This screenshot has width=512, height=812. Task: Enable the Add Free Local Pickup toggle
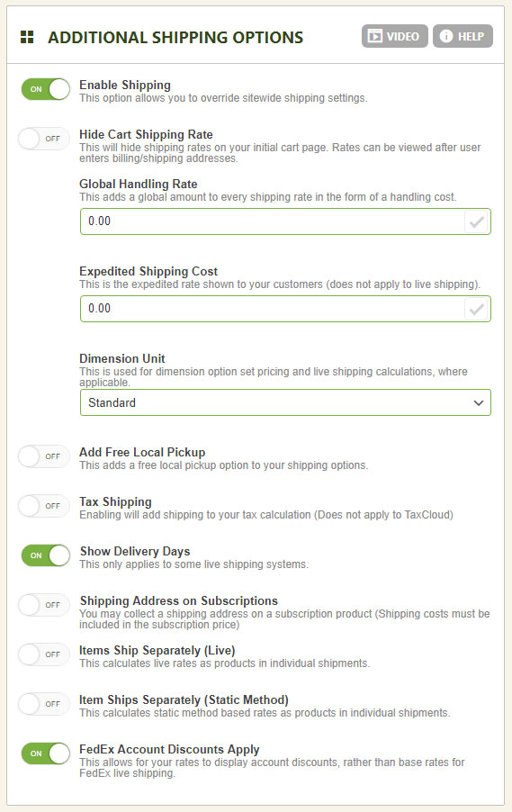(x=43, y=456)
